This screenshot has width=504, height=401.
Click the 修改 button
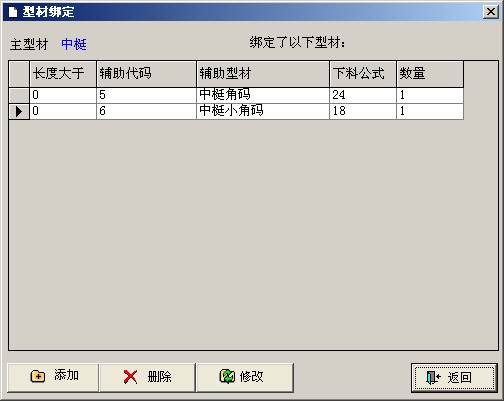(x=245, y=377)
